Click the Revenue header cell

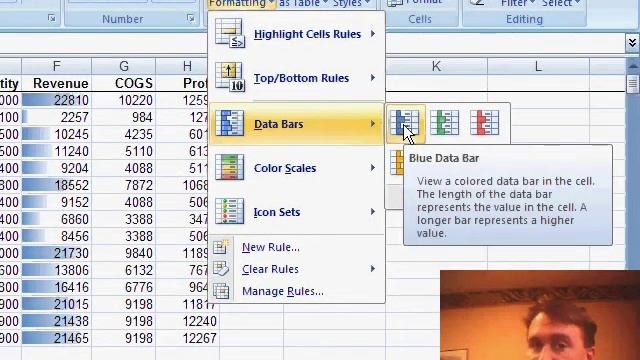[56, 83]
